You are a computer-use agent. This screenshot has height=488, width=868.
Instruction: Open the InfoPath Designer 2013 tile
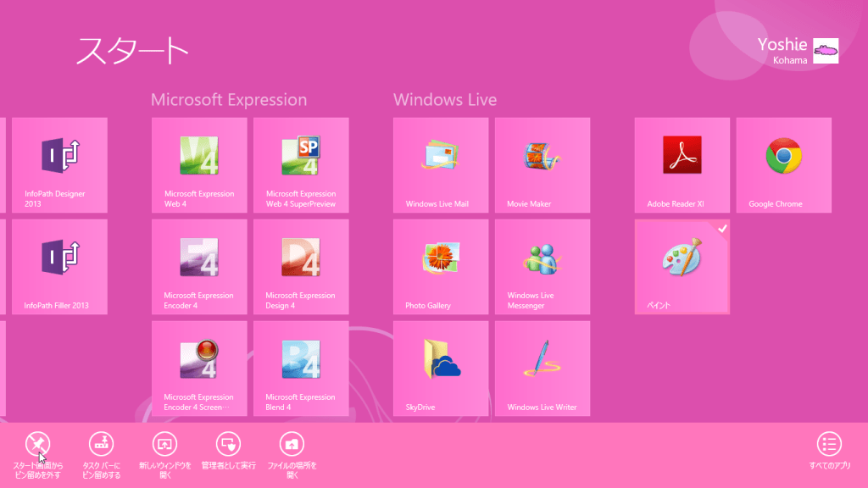(x=60, y=165)
